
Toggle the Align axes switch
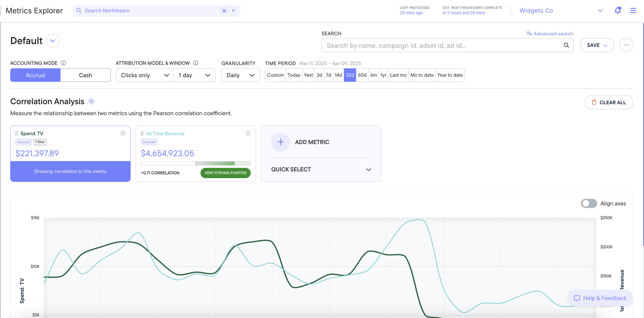[x=589, y=203]
